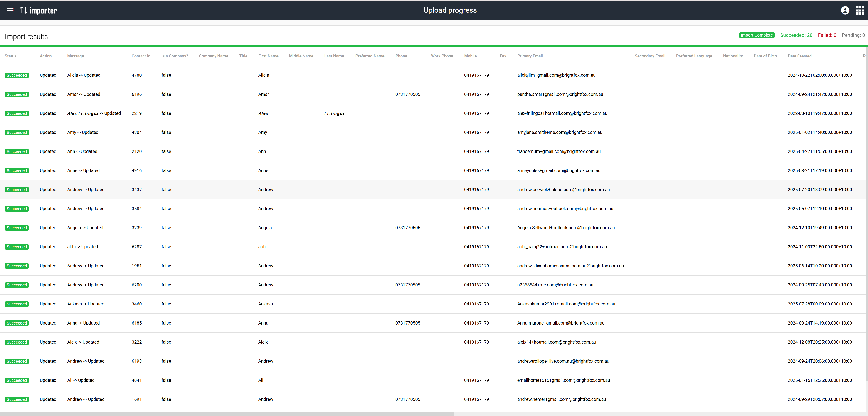Viewport: 868px width, 416px height.
Task: Click phone 0731770505 in the Anna row
Action: tap(408, 323)
